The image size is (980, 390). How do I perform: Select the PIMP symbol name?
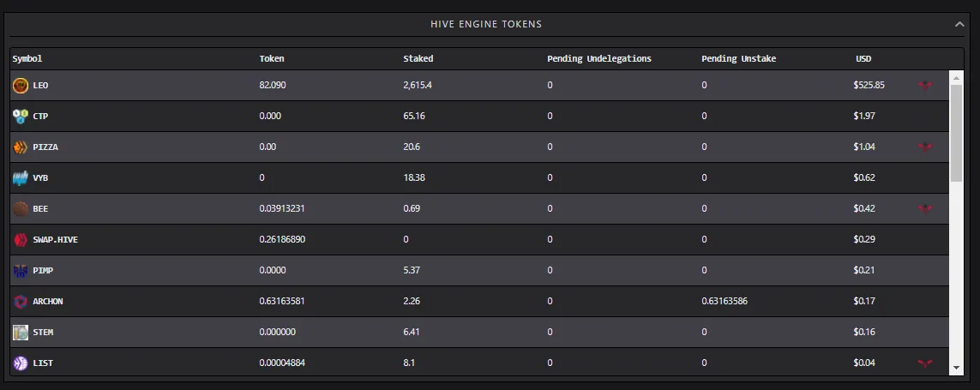tap(43, 270)
